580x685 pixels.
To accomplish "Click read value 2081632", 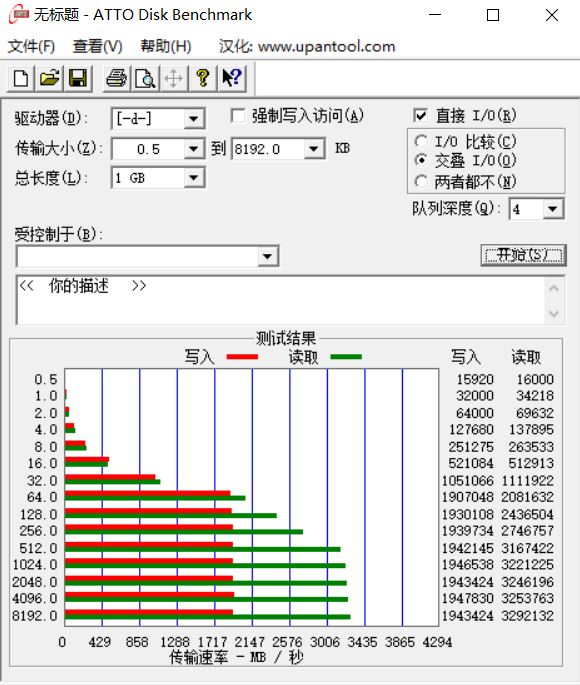I will click(x=528, y=497).
